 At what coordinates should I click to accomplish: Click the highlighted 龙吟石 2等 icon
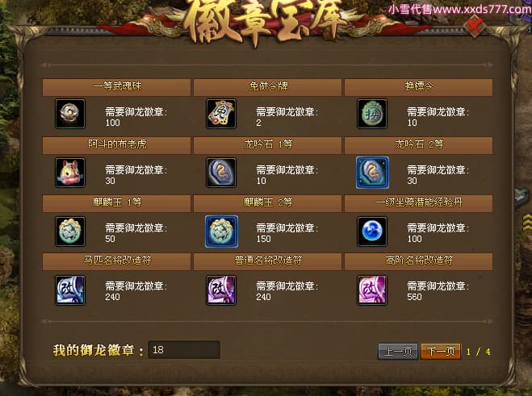coord(372,173)
